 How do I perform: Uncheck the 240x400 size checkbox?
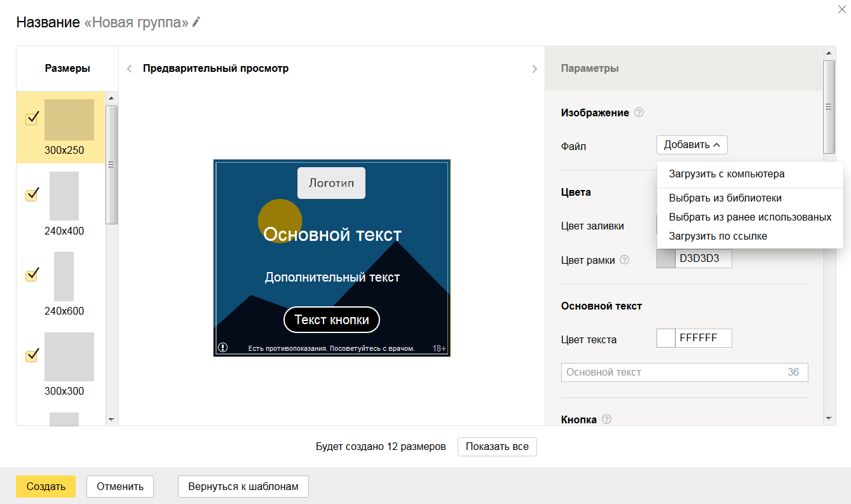click(x=32, y=194)
